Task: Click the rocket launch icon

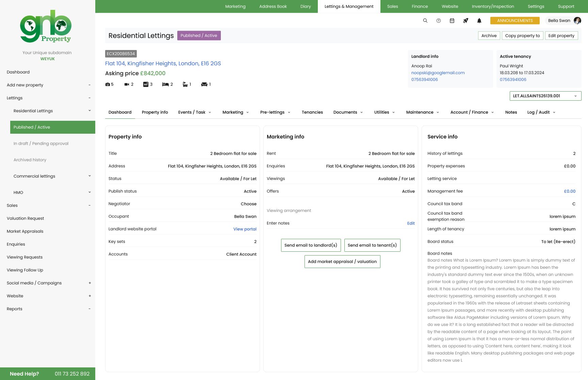Action: pos(465,21)
